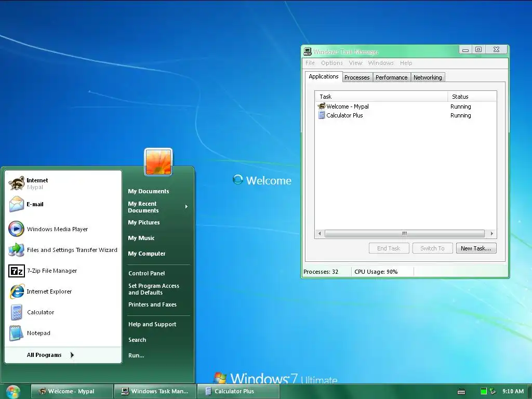Image resolution: width=532 pixels, height=399 pixels.
Task: Click Running status of Welcome - Mypal
Action: tap(460, 107)
